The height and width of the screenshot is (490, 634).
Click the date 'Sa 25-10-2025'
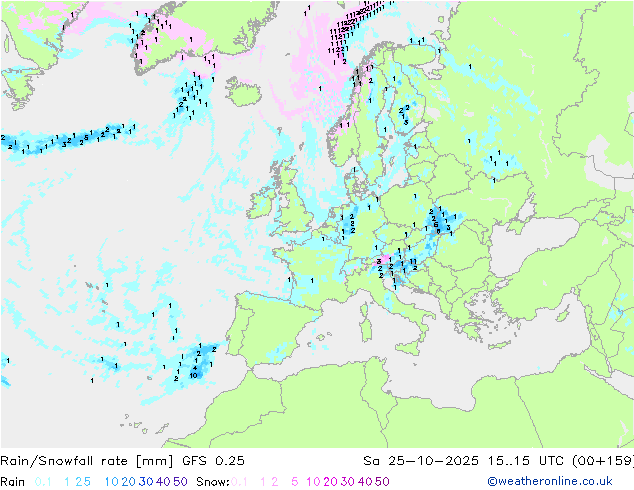click(x=421, y=461)
